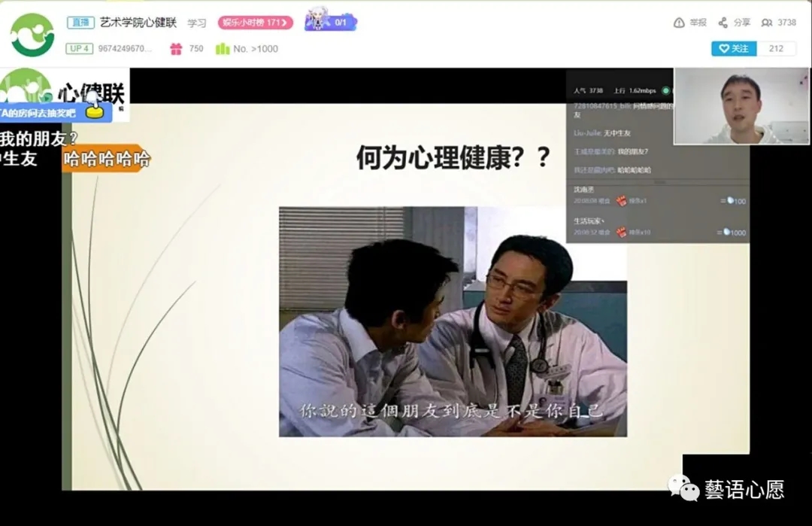
Task: Click the pink gift box icon
Action: coord(176,49)
